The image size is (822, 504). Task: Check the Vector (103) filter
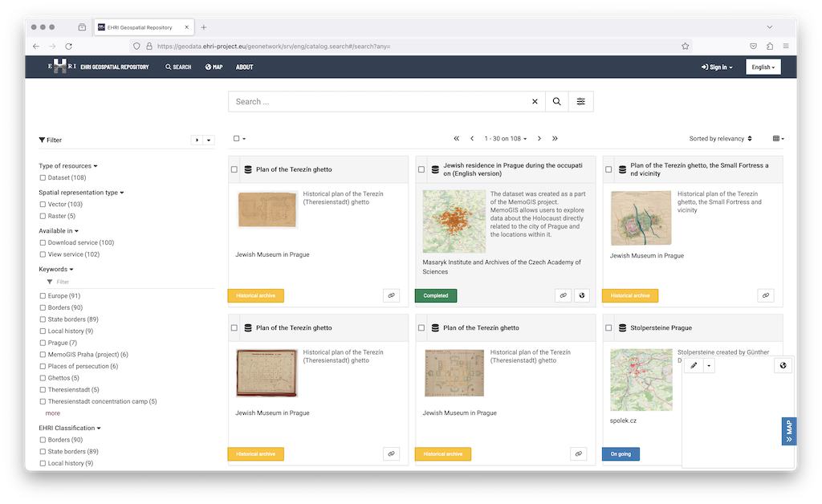(x=43, y=205)
